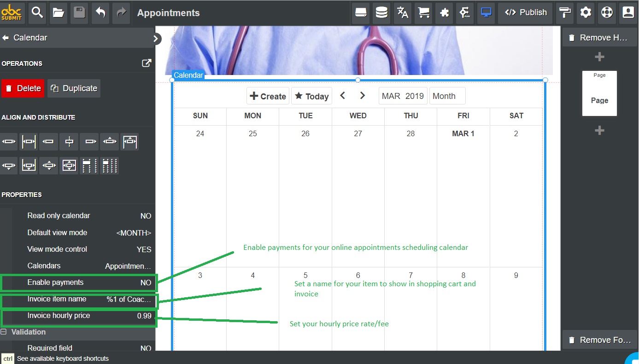639x364 pixels.
Task: Open the folder icon to load a form
Action: [58, 12]
